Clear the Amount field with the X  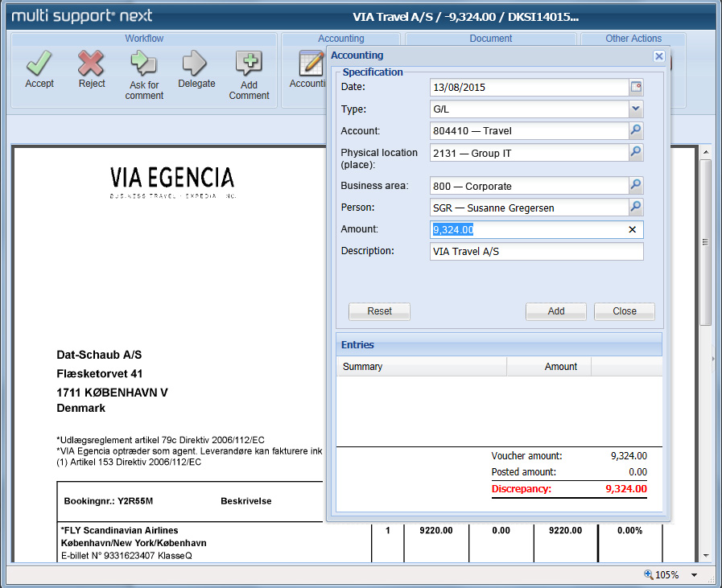coord(632,229)
